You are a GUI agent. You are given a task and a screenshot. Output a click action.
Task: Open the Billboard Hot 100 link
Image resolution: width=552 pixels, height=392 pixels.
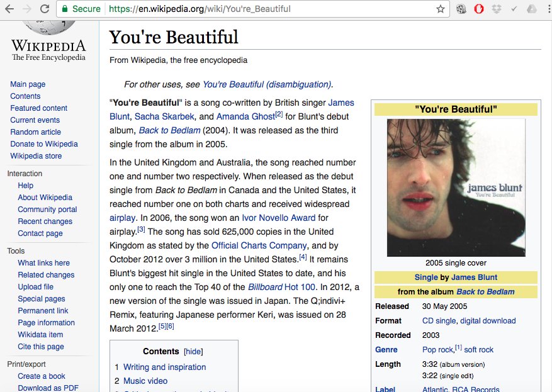tap(281, 287)
